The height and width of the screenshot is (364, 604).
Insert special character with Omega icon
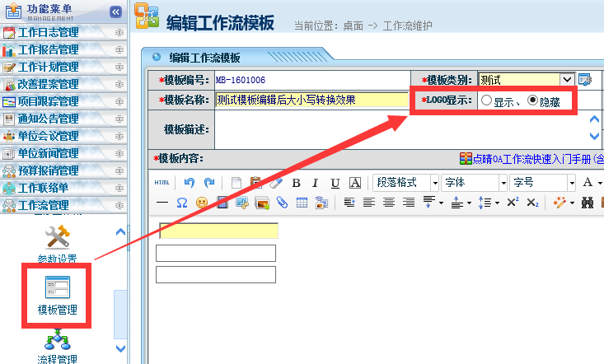[182, 203]
